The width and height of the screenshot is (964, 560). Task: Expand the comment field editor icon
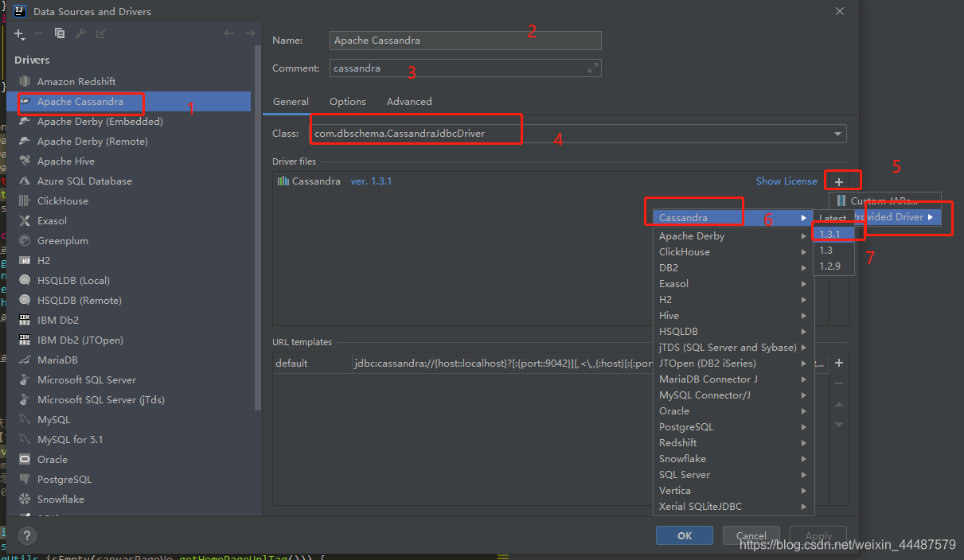pyautogui.click(x=592, y=68)
